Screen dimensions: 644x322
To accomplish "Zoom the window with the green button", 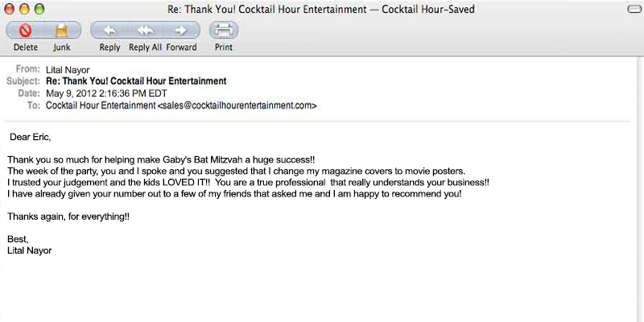I will (39, 9).
